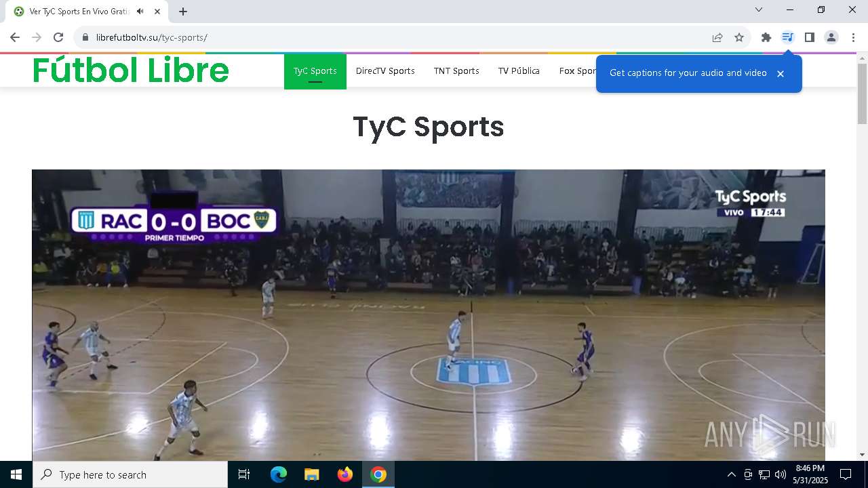Share this page icon

[x=717, y=37]
